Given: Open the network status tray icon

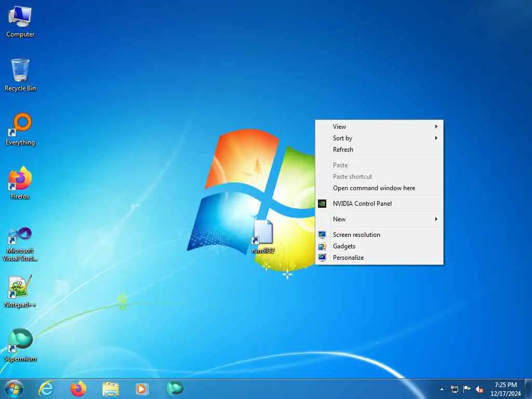Looking at the screenshot, I should click(454, 389).
